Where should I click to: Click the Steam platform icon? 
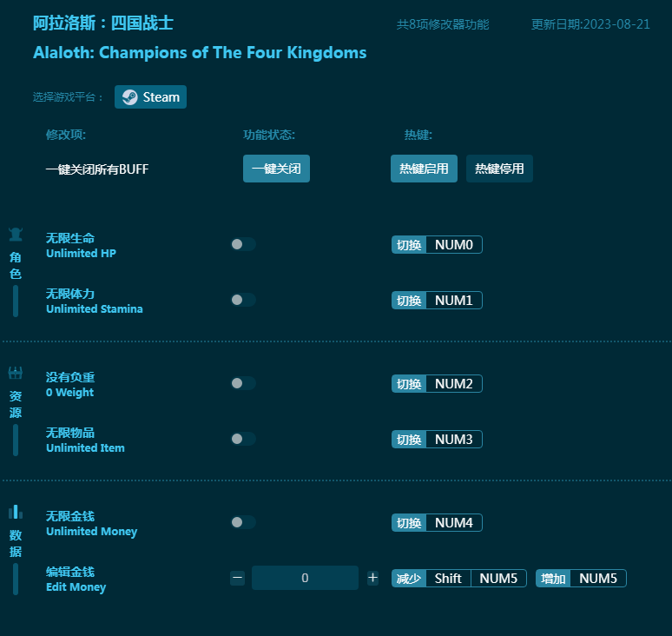click(x=130, y=97)
